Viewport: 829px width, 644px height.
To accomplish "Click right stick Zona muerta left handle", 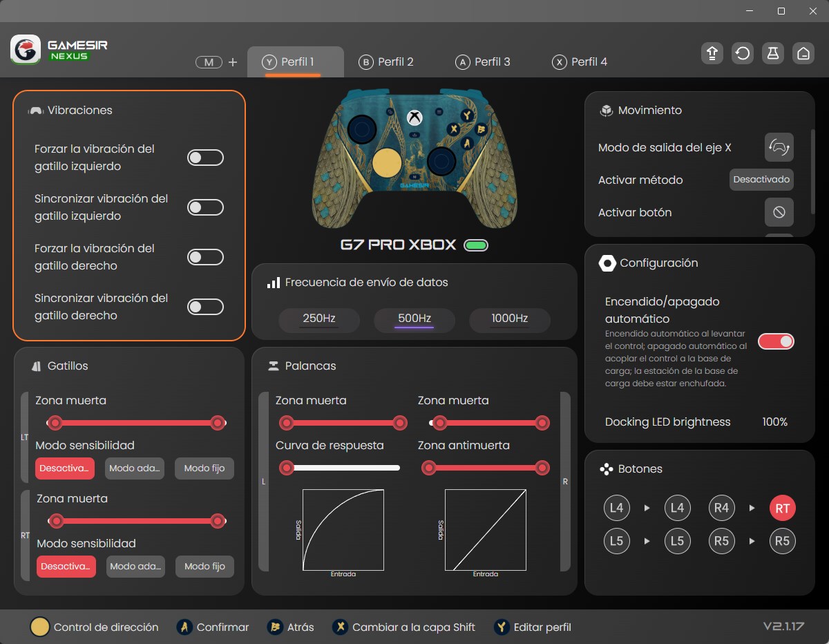I will 439,423.
